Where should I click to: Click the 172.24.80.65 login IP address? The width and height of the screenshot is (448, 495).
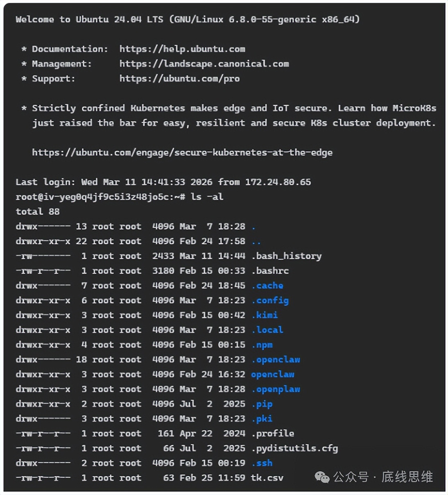pyautogui.click(x=278, y=182)
